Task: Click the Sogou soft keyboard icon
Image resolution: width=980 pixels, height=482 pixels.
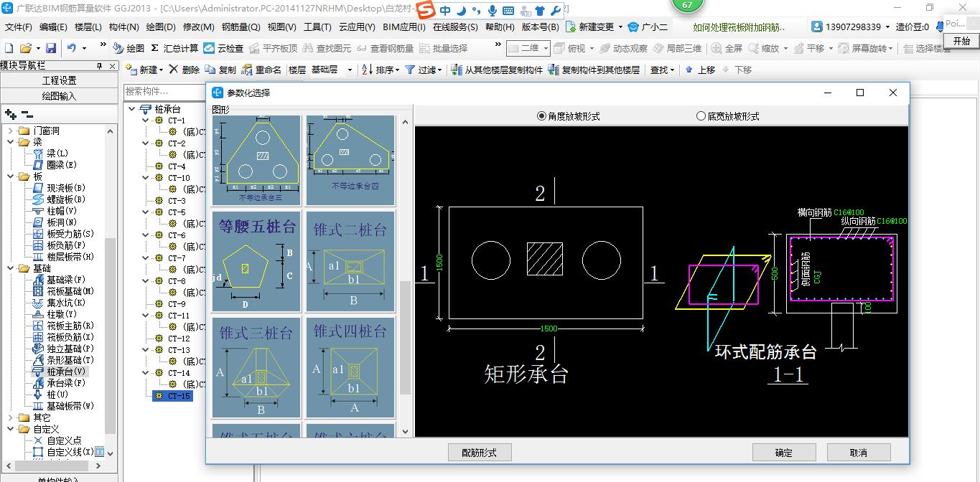Action: [508, 11]
